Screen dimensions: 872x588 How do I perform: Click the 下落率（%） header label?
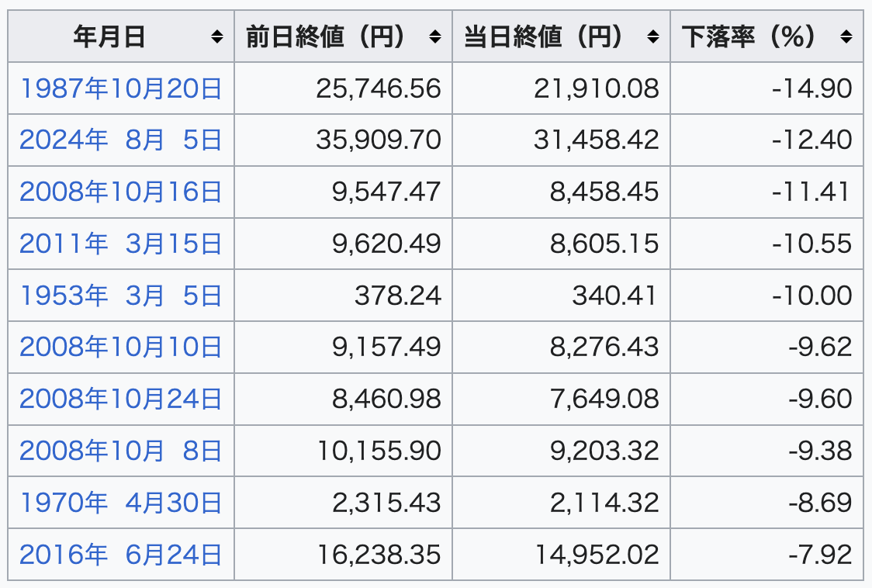749,36
